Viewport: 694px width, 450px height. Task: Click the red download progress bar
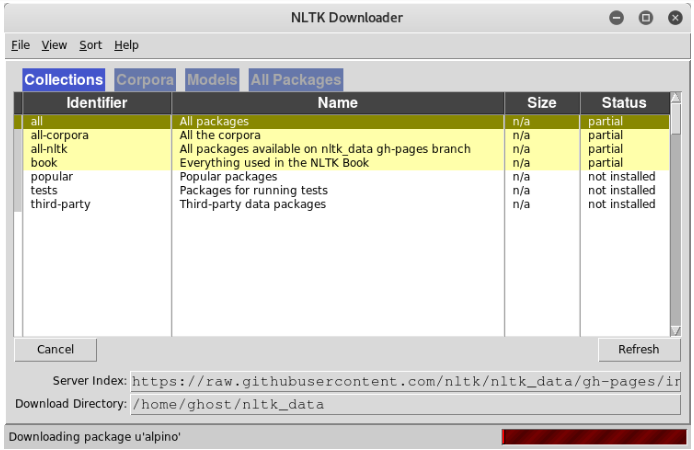pyautogui.click(x=594, y=437)
